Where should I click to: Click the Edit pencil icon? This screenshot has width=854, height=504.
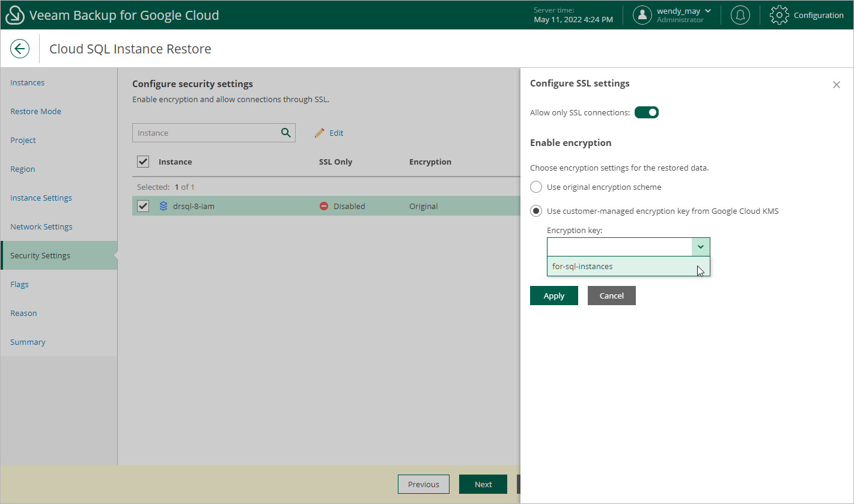coord(320,133)
